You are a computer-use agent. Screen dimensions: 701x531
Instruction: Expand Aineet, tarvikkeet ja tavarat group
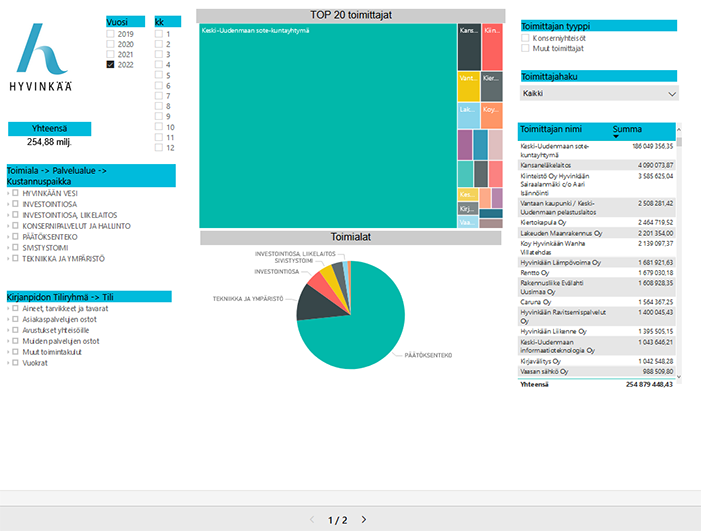click(8, 308)
